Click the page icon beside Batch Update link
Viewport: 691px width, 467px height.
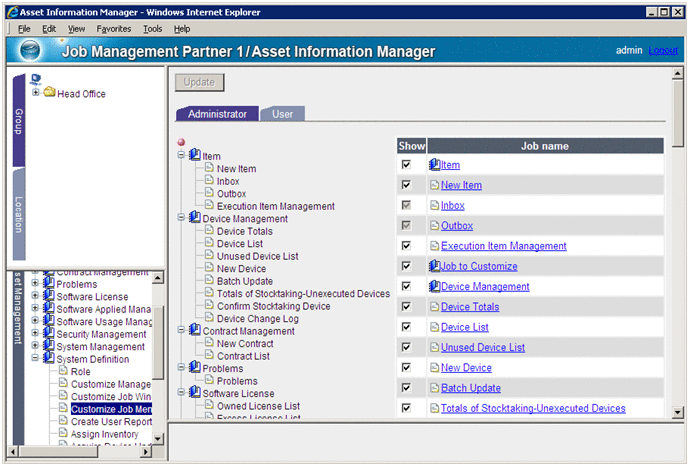click(x=434, y=388)
